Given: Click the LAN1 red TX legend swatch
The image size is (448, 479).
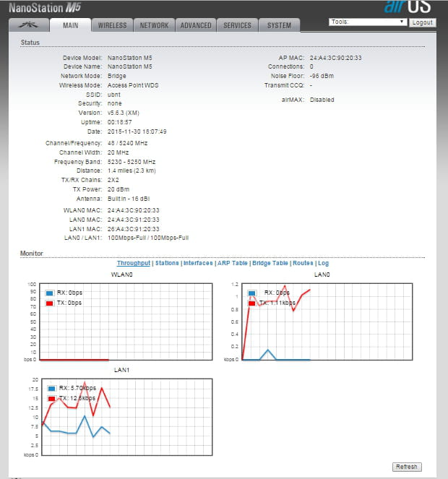Looking at the screenshot, I should (x=51, y=398).
